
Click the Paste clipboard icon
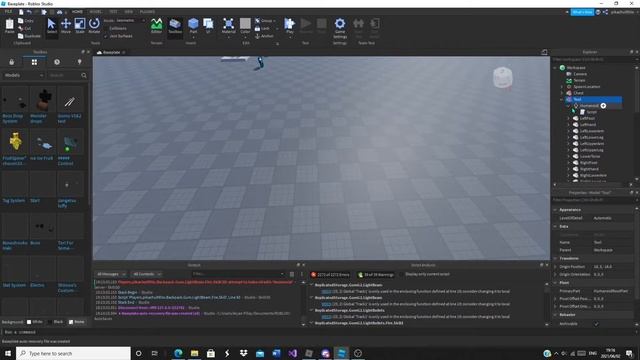click(9, 26)
